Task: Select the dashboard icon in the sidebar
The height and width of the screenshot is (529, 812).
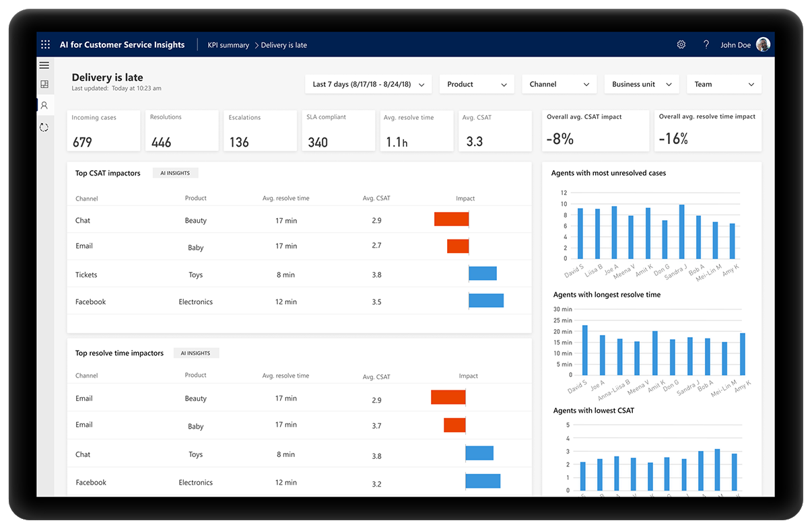Action: (x=44, y=84)
